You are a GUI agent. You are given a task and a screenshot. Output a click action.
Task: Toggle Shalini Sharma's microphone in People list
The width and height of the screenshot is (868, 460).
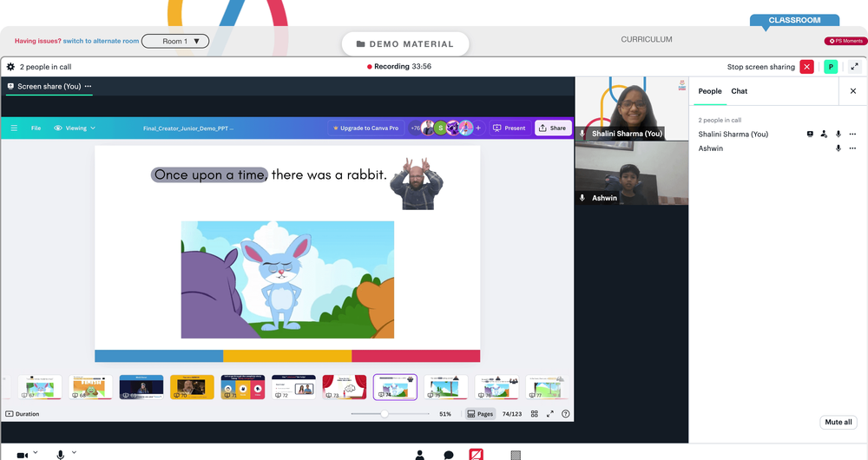838,134
